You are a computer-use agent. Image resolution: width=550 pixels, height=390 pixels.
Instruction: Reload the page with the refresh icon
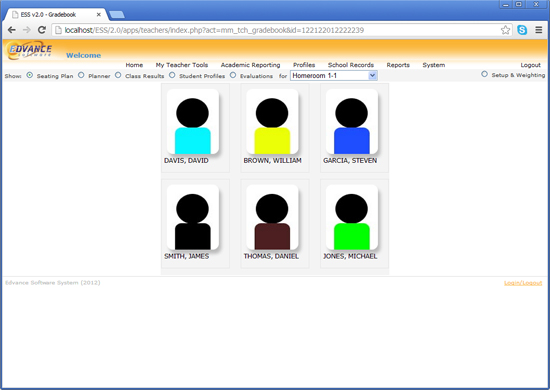[42, 30]
